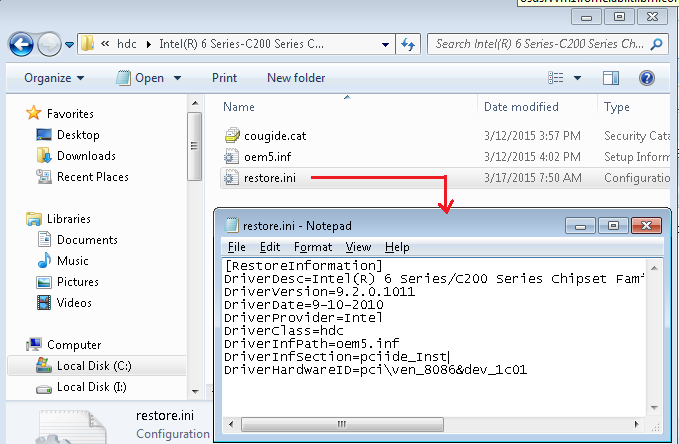
Task: Click the DriverHardwareID line in Notepad
Action: [375, 370]
